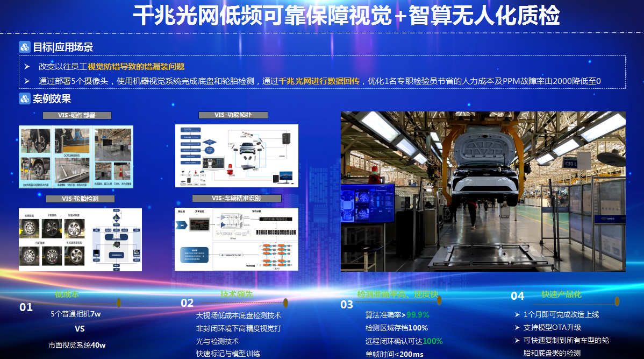Open the tire inspection wheels image

pyautogui.click(x=80, y=240)
